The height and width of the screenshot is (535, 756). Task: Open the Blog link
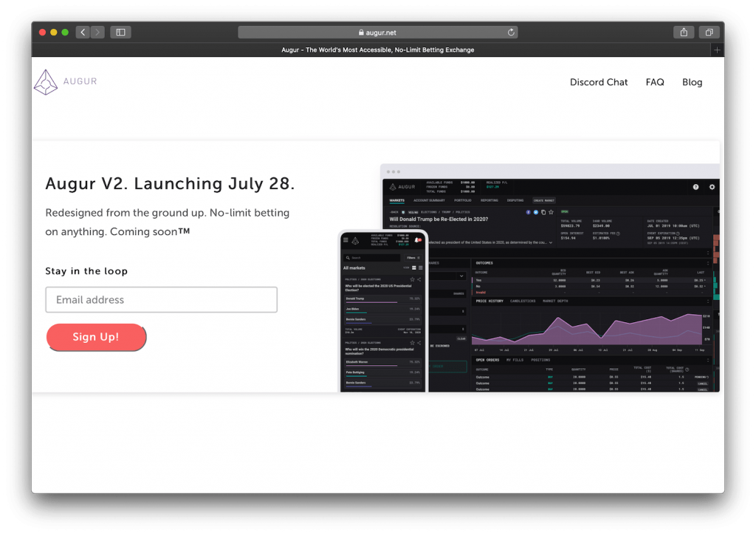tap(692, 82)
